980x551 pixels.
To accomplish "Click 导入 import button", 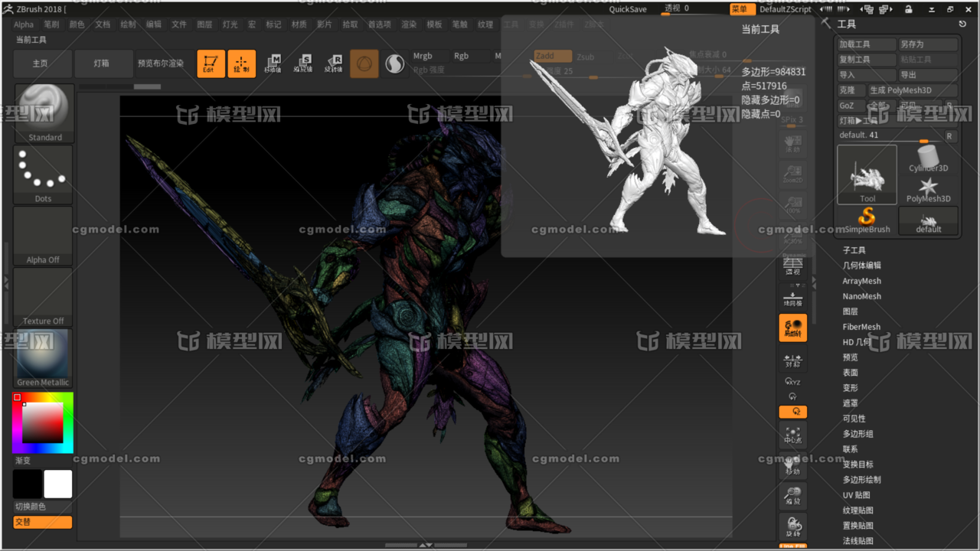I will [x=867, y=75].
